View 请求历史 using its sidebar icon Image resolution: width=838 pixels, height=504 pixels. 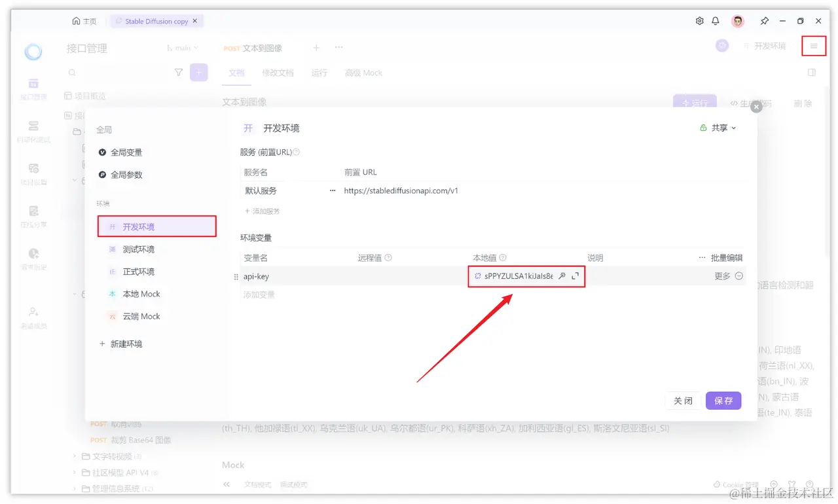[33, 255]
